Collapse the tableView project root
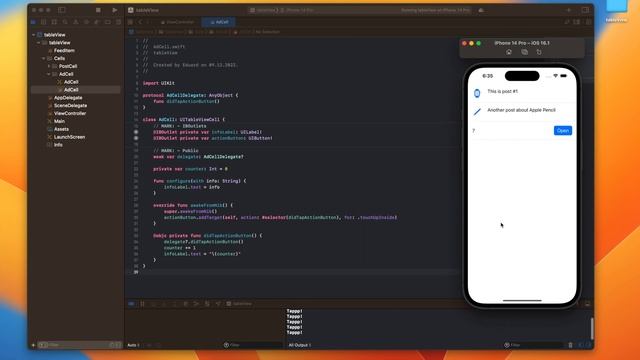The image size is (640, 360). tap(33, 35)
